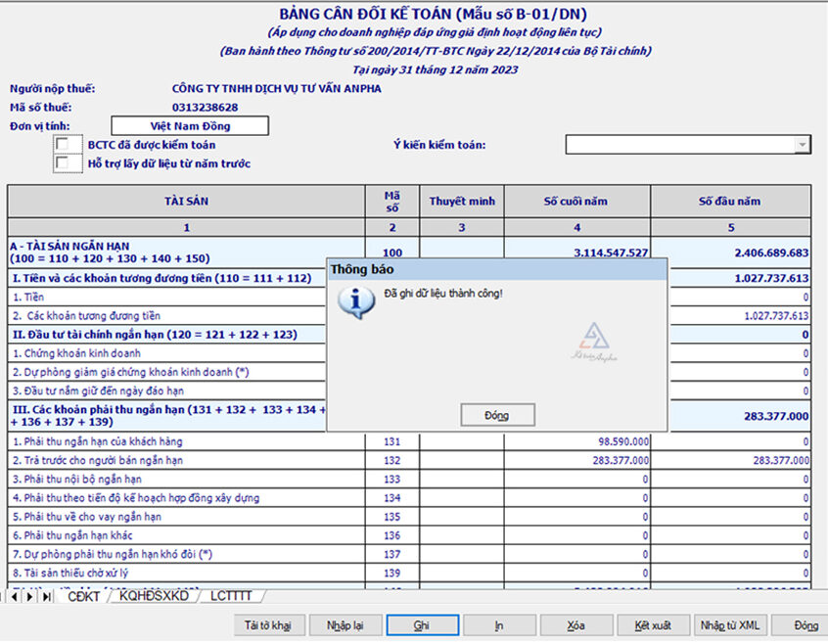Tick the 'BCTC đã được kiểm toán' checkbox
This screenshot has height=644, width=828.
click(64, 145)
